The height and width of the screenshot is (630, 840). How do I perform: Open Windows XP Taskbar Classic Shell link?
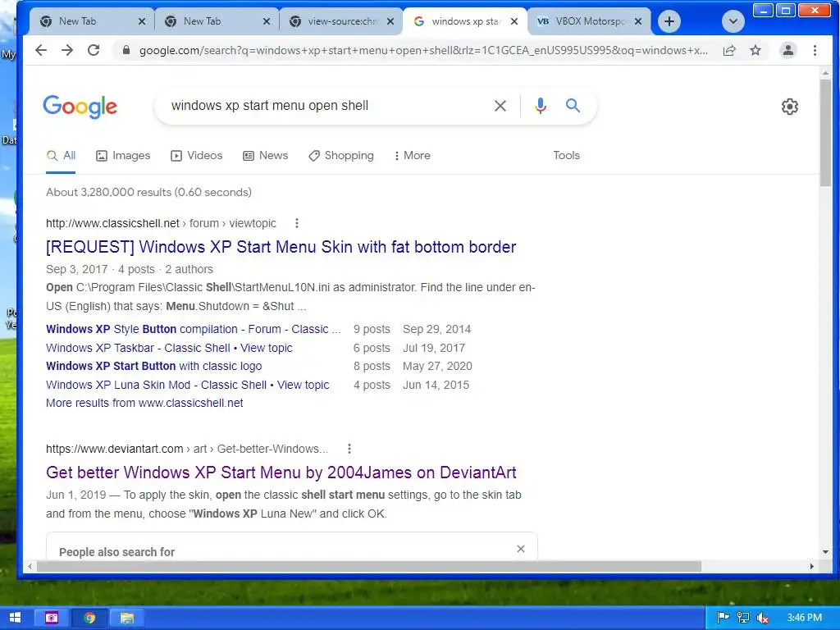coord(169,348)
